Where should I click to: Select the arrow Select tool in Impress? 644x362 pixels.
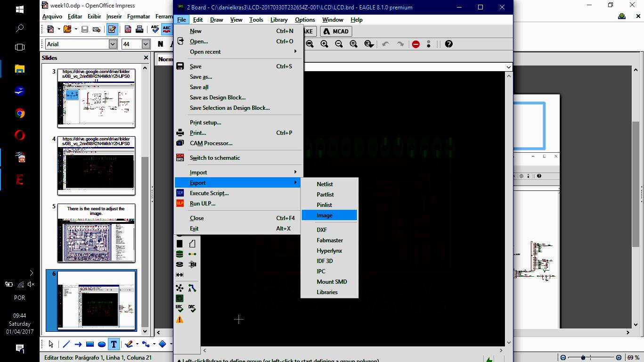51,344
